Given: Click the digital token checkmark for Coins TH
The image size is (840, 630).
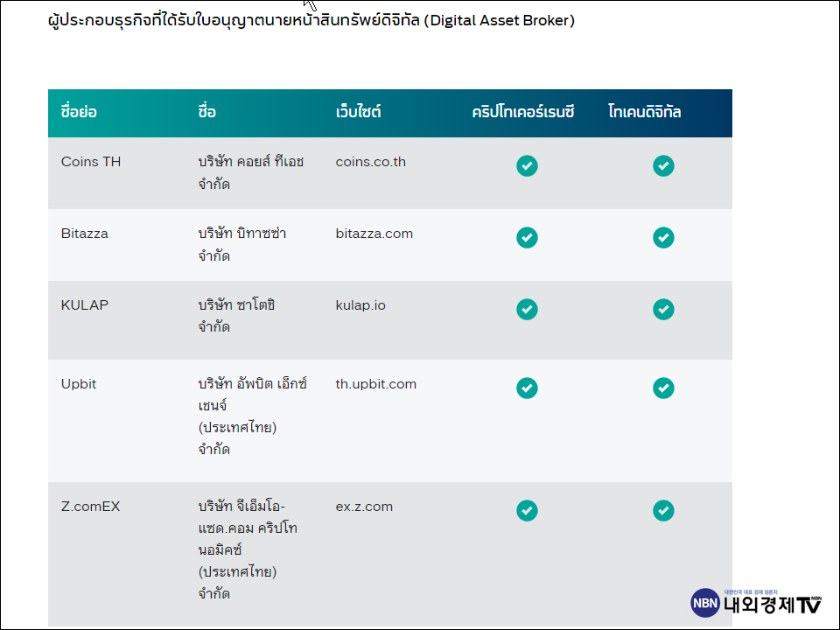Looking at the screenshot, I should [663, 165].
